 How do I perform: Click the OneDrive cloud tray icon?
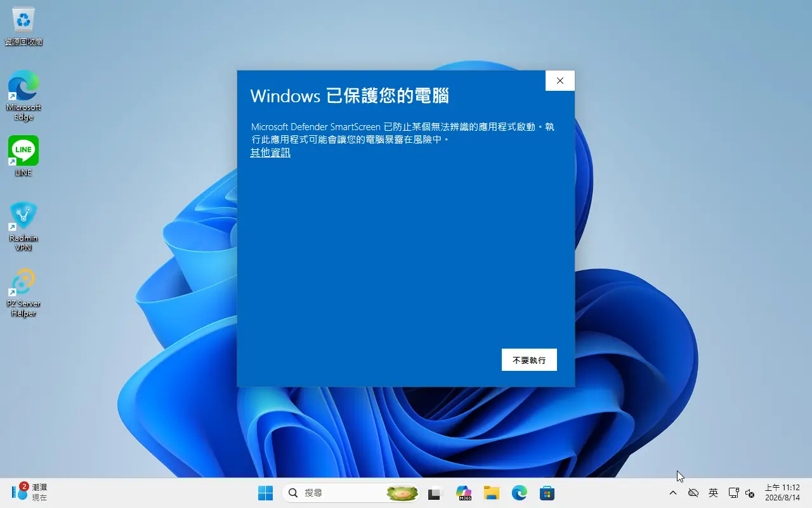(693, 493)
